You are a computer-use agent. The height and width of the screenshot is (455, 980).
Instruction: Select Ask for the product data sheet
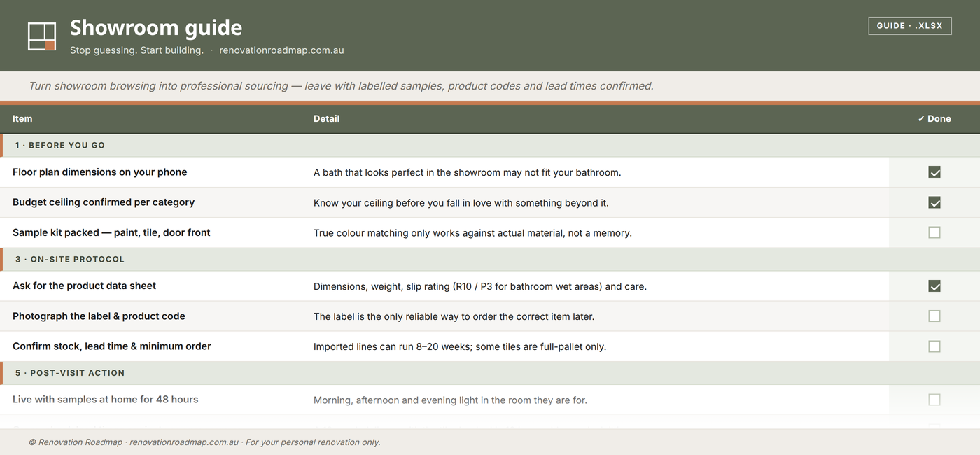click(84, 286)
